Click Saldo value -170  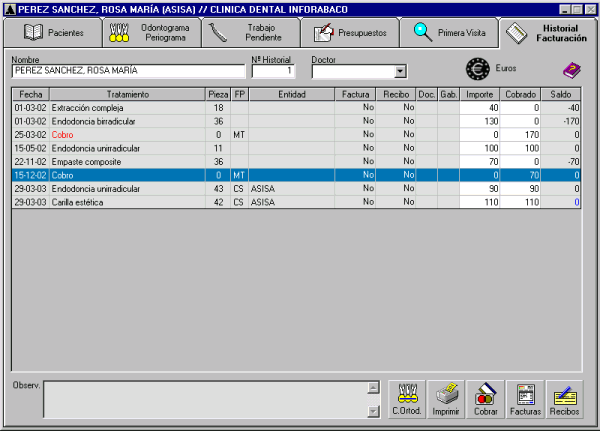[561, 121]
